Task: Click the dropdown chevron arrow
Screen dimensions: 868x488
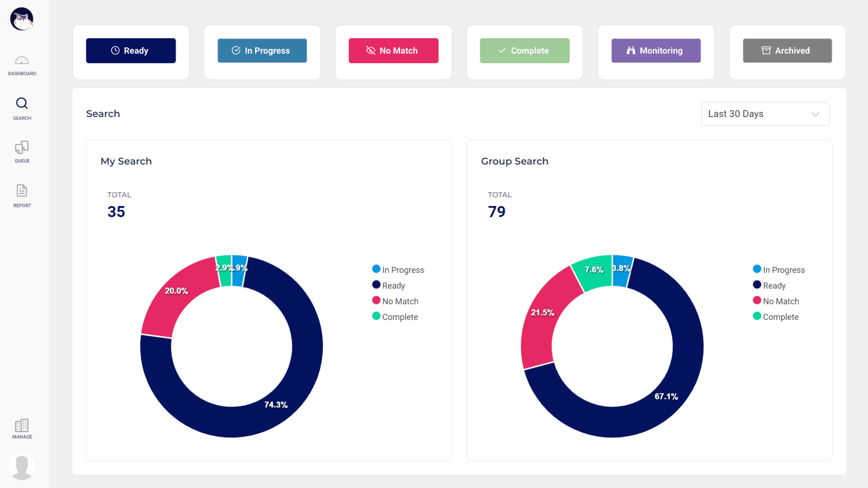Action: [x=815, y=114]
